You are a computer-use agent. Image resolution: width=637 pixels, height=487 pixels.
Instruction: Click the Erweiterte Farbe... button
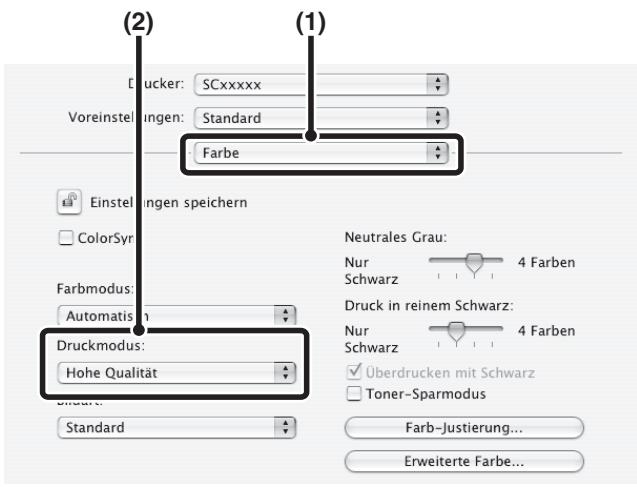click(x=464, y=461)
